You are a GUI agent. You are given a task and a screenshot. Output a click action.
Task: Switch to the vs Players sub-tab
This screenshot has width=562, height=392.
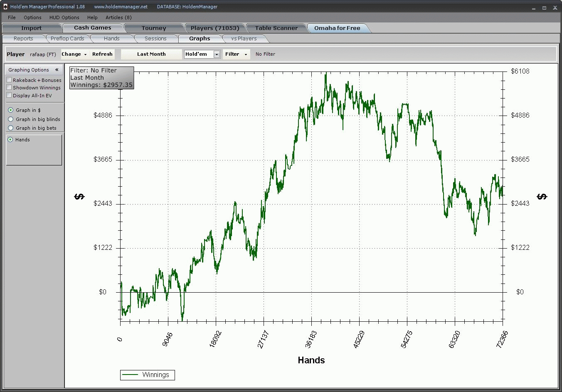click(x=244, y=39)
